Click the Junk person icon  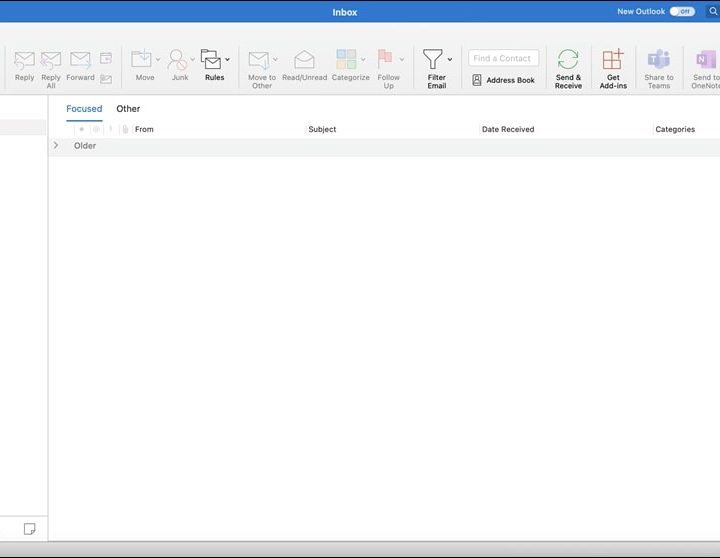pyautogui.click(x=178, y=60)
